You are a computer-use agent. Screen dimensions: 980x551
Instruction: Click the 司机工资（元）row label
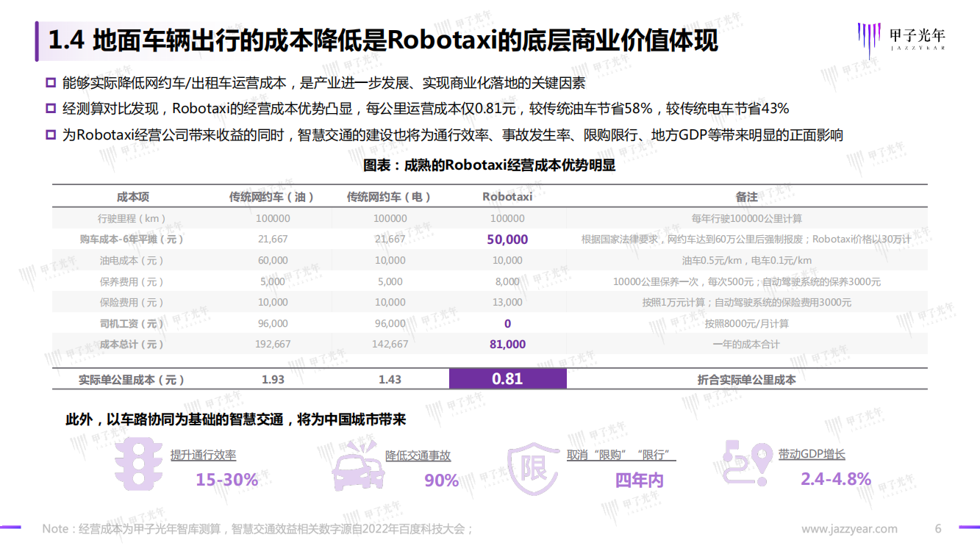click(x=132, y=324)
